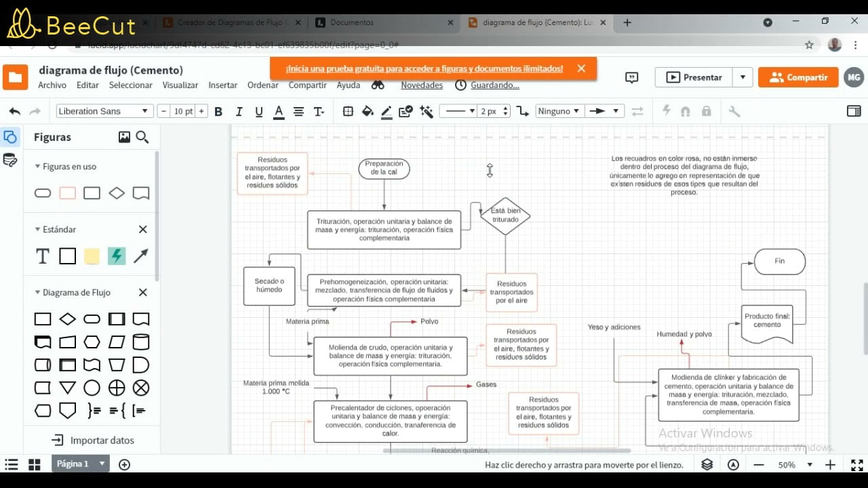Open the layers icon in status bar
The height and width of the screenshot is (488, 868).
coord(707,464)
